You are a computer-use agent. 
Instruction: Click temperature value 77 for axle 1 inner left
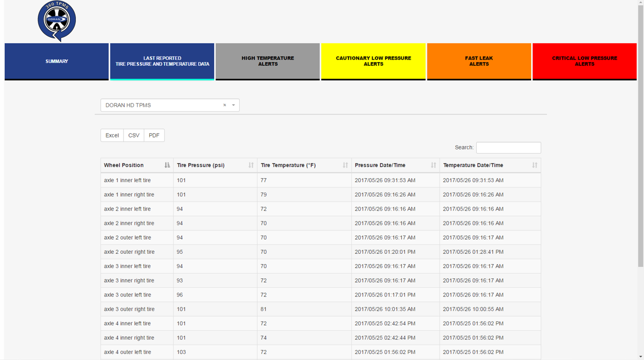tap(263, 180)
